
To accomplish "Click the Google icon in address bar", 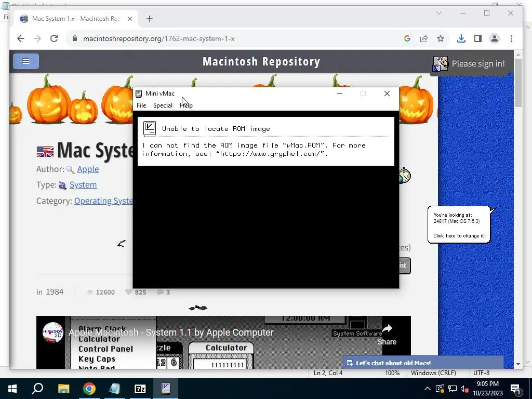I will [x=407, y=38].
